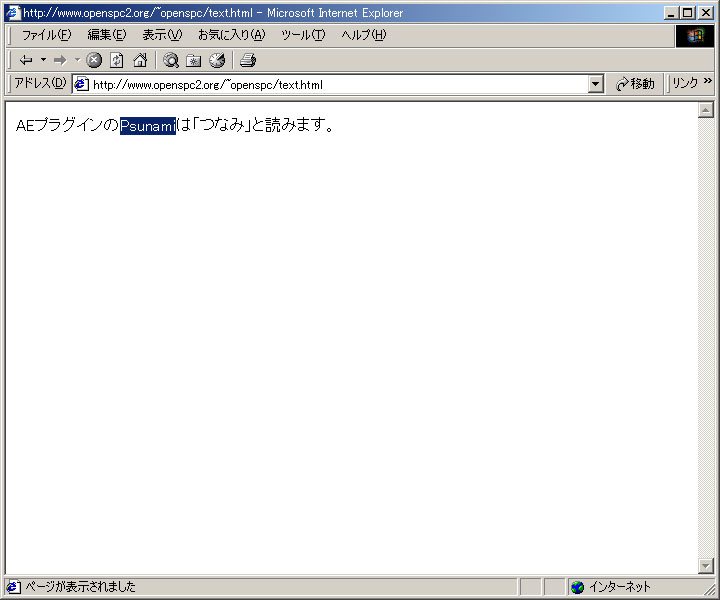
Task: Click the Back arrow toolbar button
Action: [x=26, y=60]
